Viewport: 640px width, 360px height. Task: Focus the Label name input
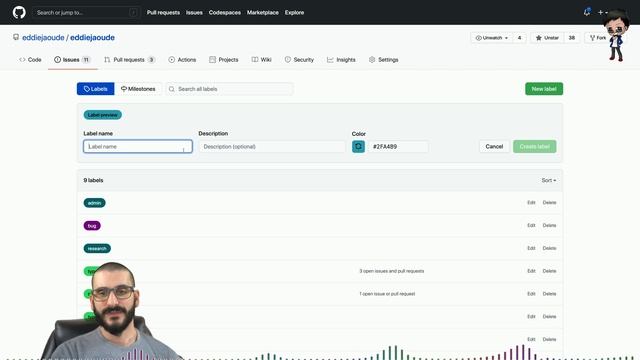tap(138, 147)
